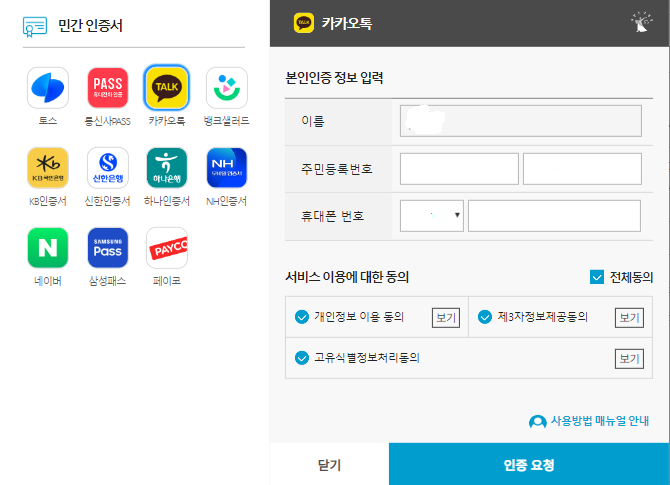Click the 닫기 close button
This screenshot has height=485, width=670.
tap(329, 464)
